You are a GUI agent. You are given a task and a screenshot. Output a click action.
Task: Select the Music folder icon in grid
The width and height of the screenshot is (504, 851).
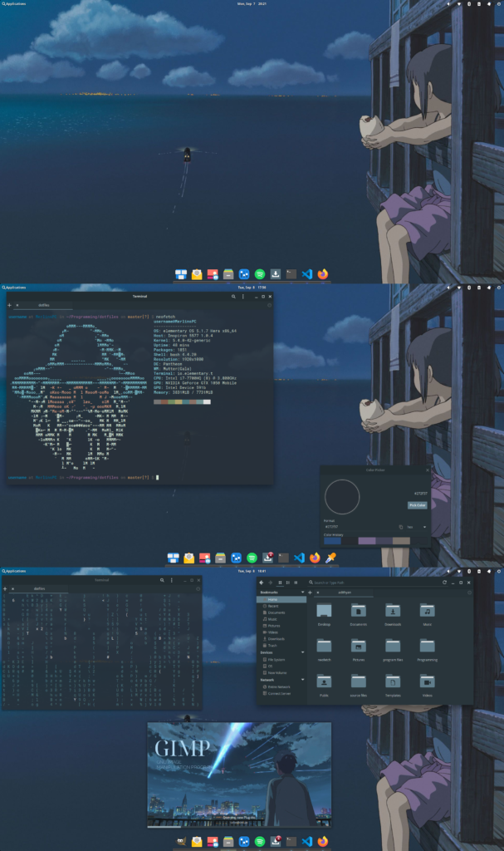(x=427, y=610)
